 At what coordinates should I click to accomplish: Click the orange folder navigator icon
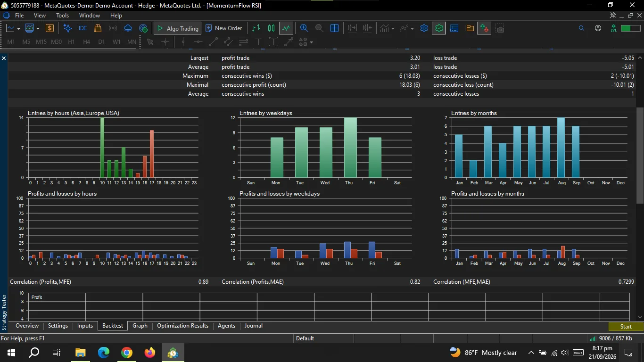click(x=469, y=28)
